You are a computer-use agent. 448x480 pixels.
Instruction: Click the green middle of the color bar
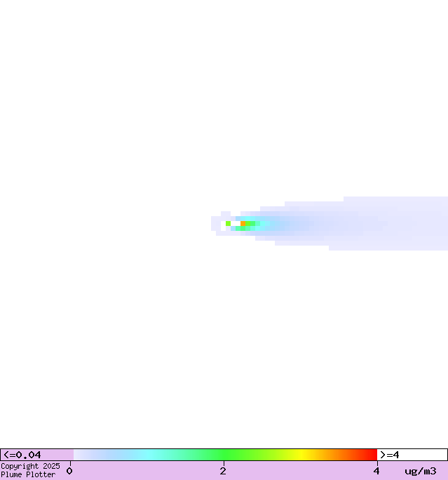(224, 455)
